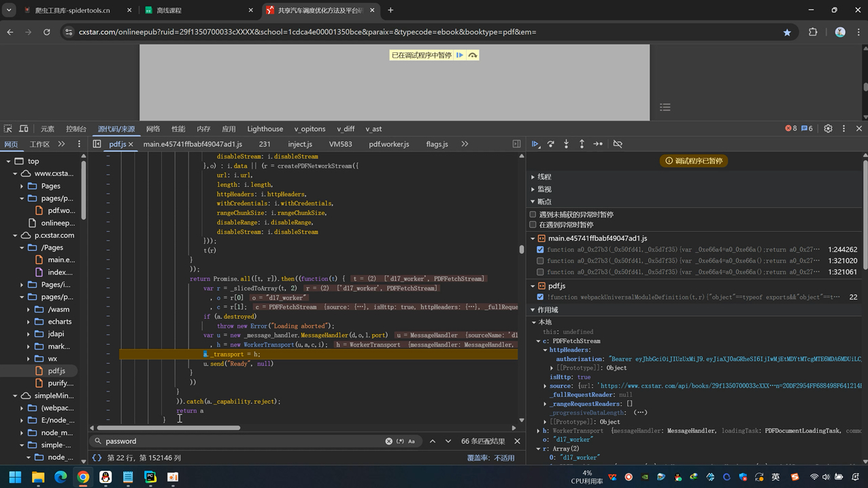868x488 pixels.
Task: Collapse the p.cxstar.com domain node
Action: click(15, 235)
